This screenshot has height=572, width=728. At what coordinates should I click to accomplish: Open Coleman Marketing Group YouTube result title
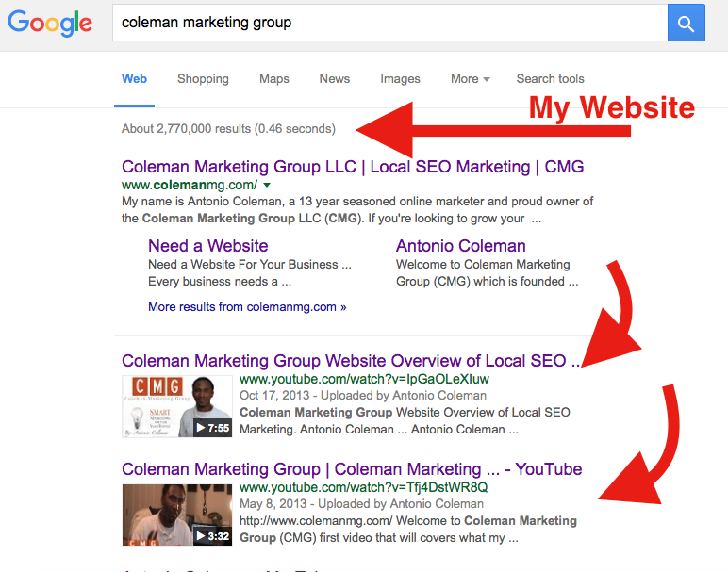(352, 469)
